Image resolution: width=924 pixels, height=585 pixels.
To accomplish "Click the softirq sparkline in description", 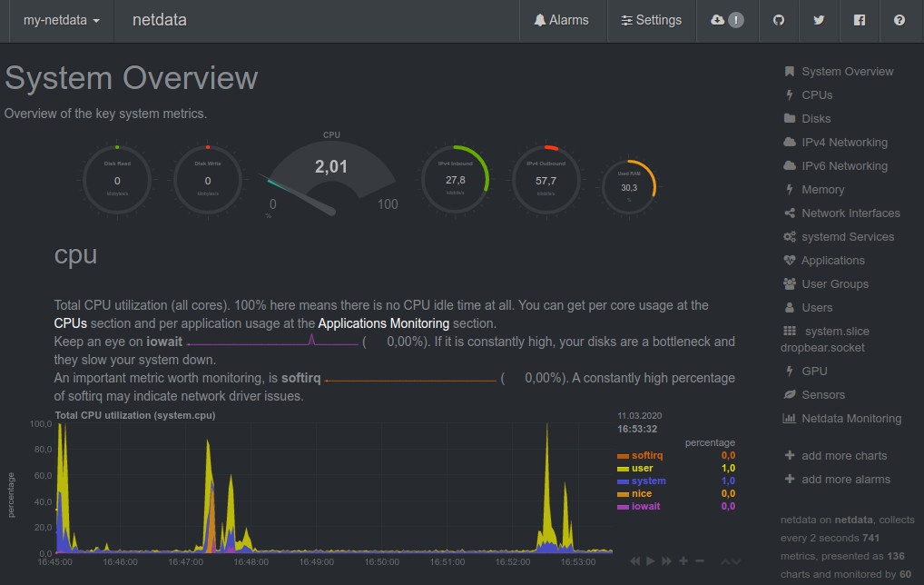I will [x=411, y=379].
